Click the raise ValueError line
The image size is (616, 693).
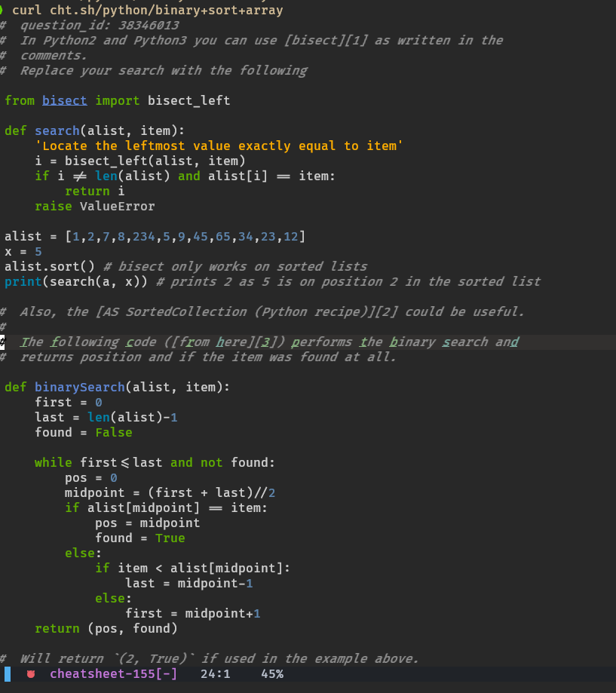pos(94,206)
